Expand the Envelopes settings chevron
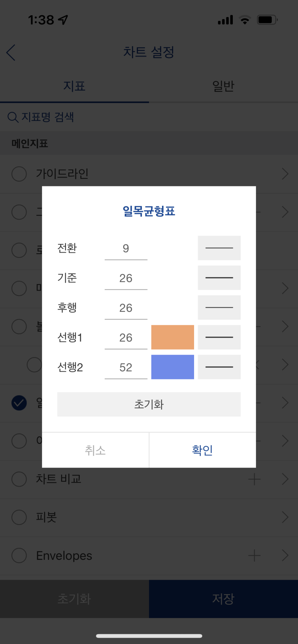Image resolution: width=298 pixels, height=644 pixels. click(x=285, y=555)
